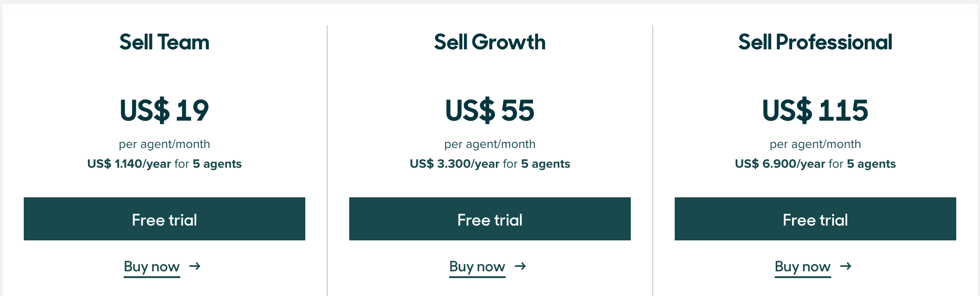Screen dimensions: 980x296
Task: Click US$ 6.900/year for 5 agents text
Action: (x=815, y=164)
